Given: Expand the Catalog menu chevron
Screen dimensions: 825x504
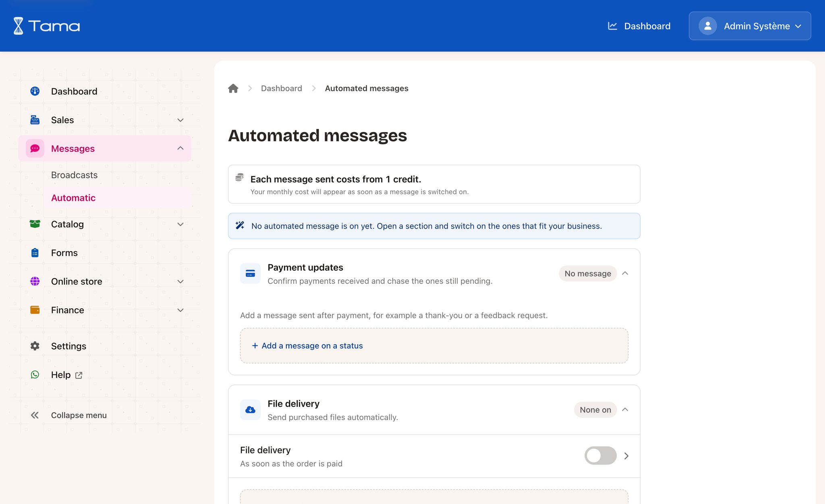Looking at the screenshot, I should coord(180,224).
